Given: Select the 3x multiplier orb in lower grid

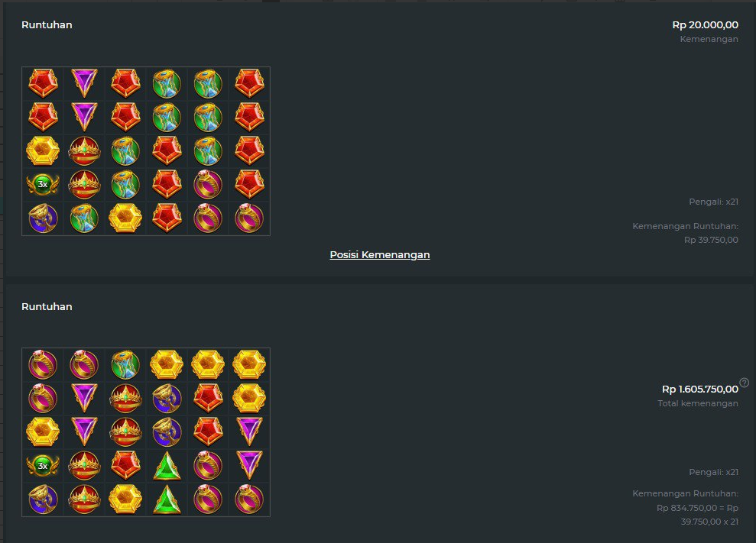Looking at the screenshot, I should (x=43, y=465).
